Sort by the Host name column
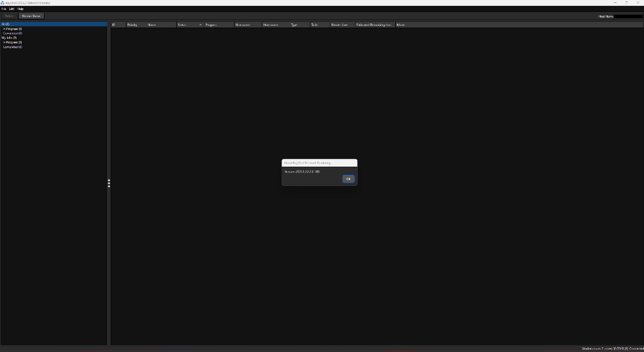Image resolution: width=644 pixels, height=352 pixels. click(x=275, y=25)
